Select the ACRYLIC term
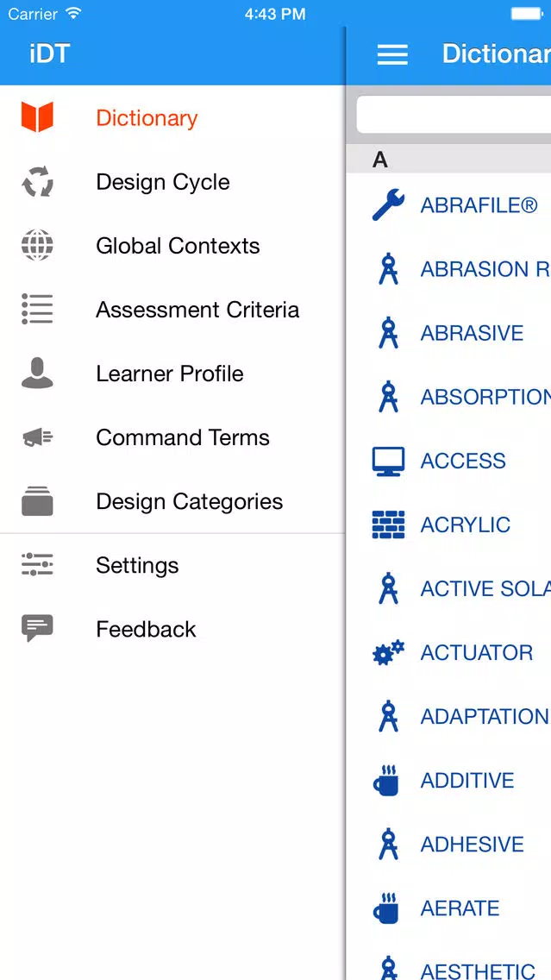 coord(448,525)
